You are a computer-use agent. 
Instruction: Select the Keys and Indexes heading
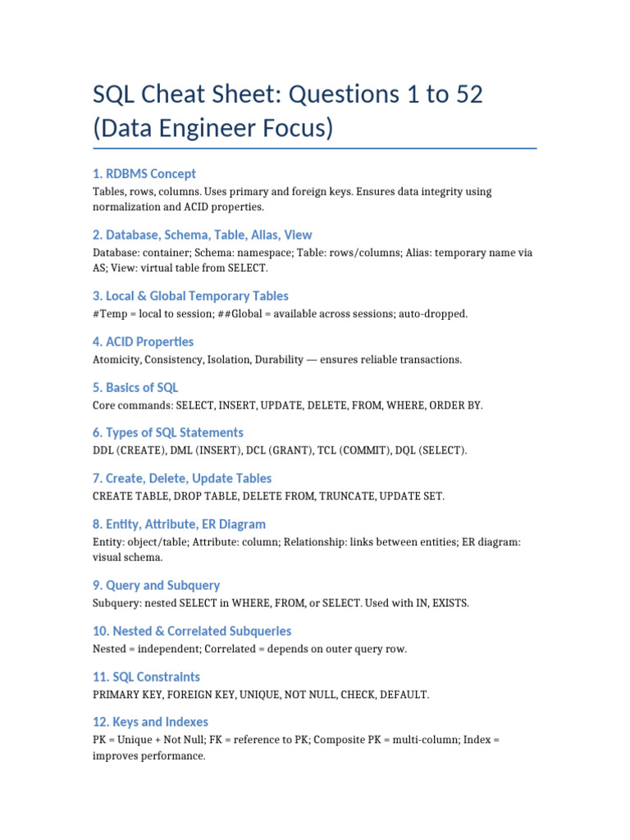coord(150,722)
